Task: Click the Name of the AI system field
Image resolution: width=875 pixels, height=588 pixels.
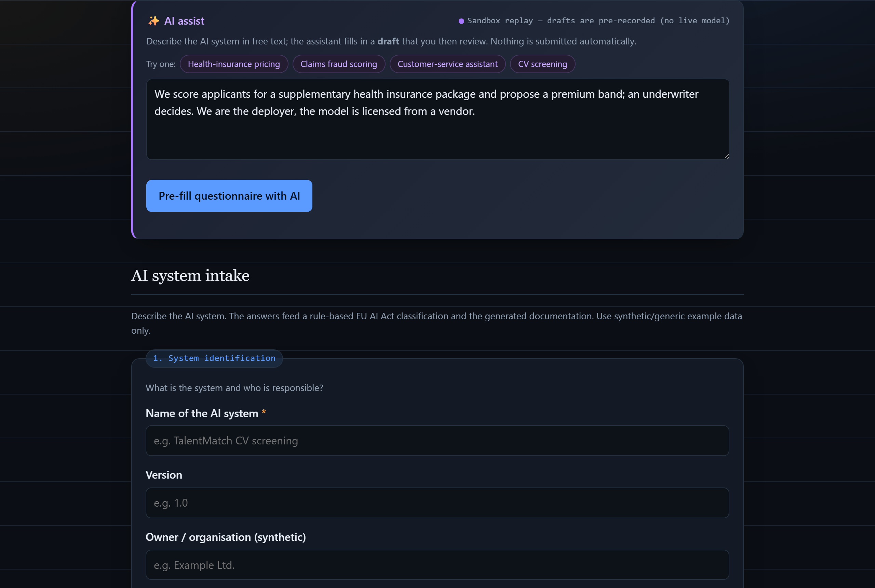Action: pos(437,441)
